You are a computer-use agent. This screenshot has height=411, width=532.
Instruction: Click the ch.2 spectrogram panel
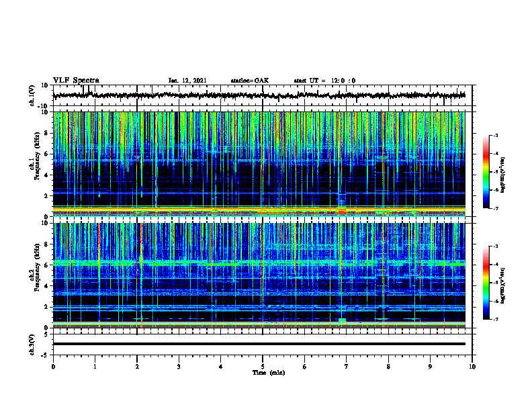(259, 275)
